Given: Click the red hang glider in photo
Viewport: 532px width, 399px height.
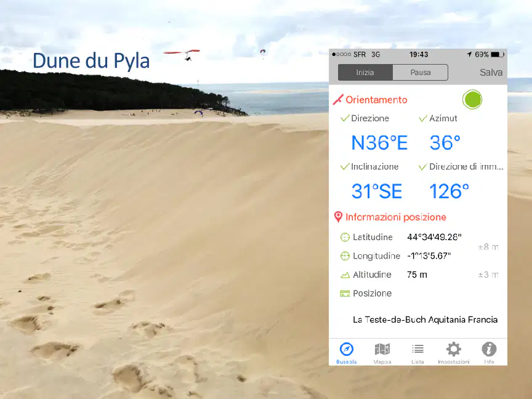Looking at the screenshot, I should point(182,54).
